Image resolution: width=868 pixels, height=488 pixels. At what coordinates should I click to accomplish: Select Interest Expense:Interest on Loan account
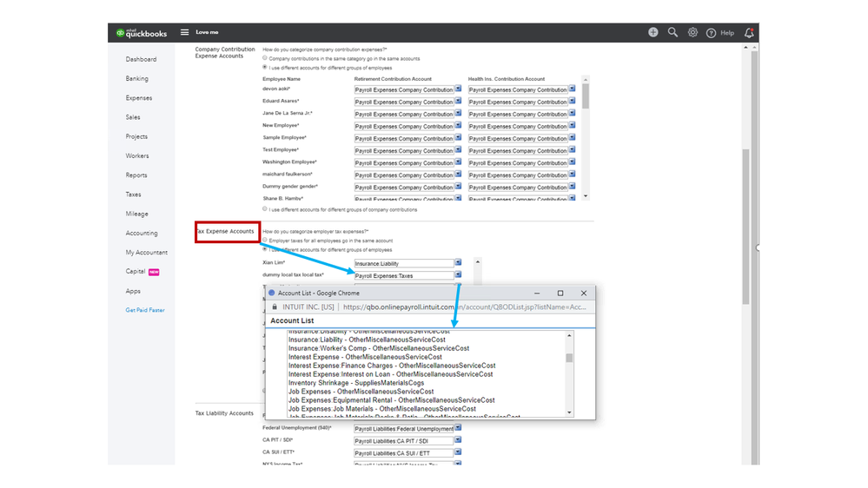(390, 374)
